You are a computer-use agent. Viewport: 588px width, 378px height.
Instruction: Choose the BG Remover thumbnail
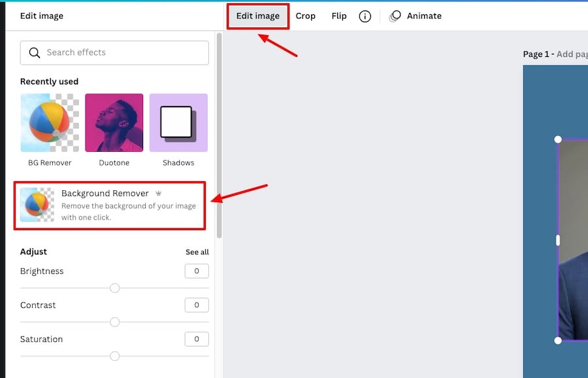50,123
